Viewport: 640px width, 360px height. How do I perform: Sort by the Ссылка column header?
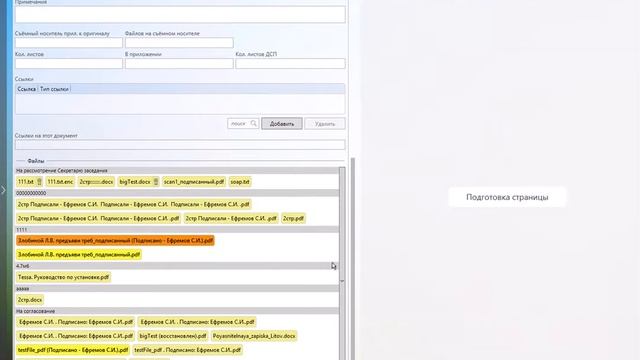click(27, 89)
